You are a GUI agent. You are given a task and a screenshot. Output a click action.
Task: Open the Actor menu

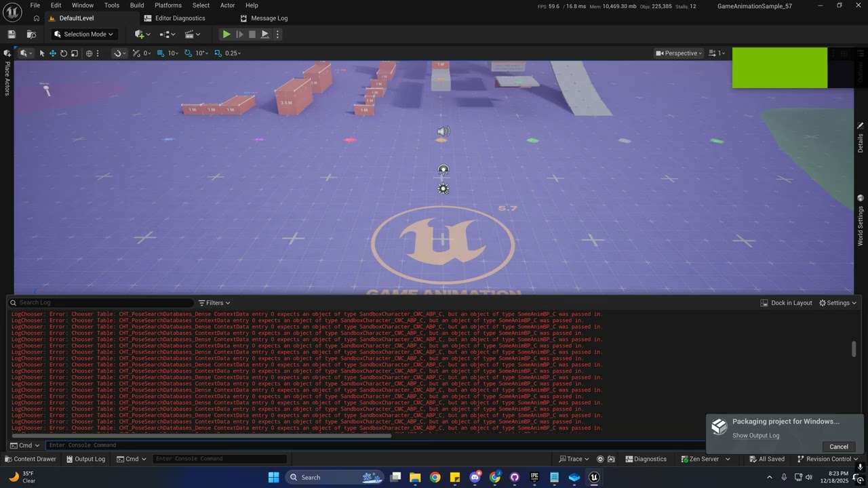pyautogui.click(x=228, y=5)
